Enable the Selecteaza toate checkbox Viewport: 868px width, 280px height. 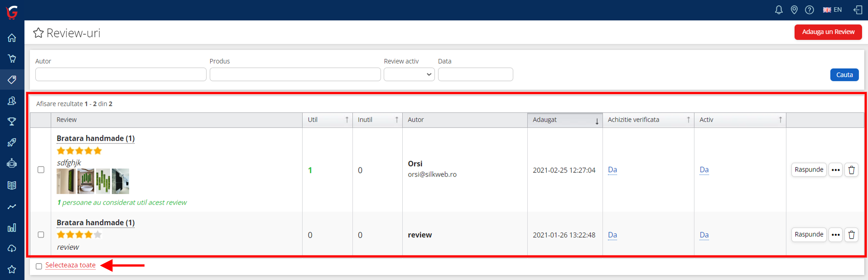coord(39,266)
